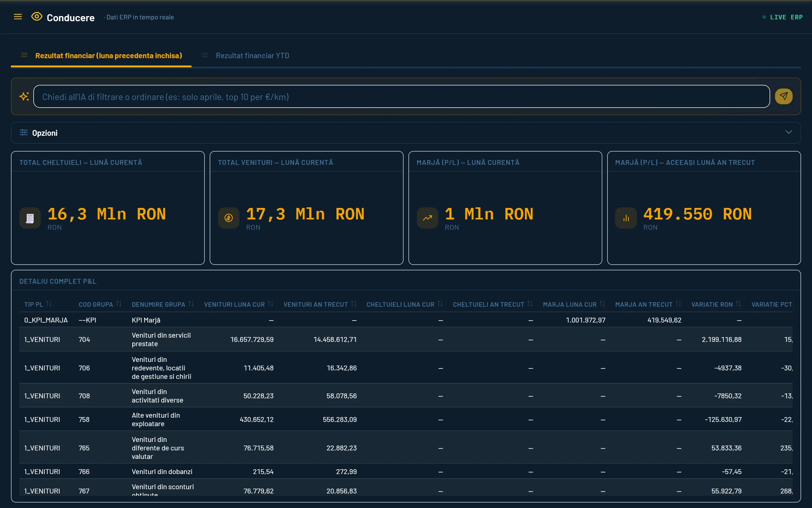
Task: Sort by VARIATIE RON column arrows
Action: coord(738,304)
